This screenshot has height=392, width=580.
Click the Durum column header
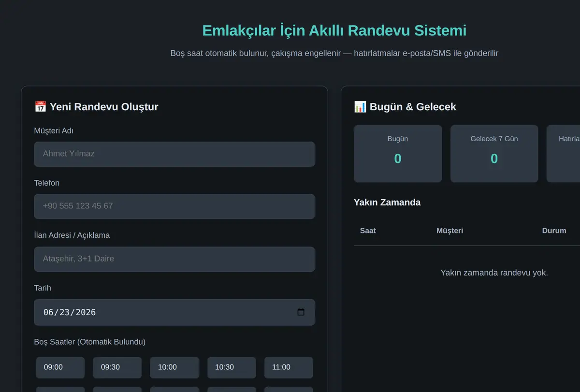pyautogui.click(x=554, y=231)
